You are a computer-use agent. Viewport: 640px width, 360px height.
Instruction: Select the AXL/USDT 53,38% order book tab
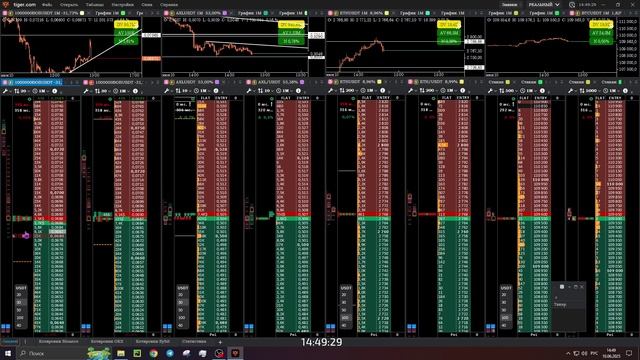(276, 82)
